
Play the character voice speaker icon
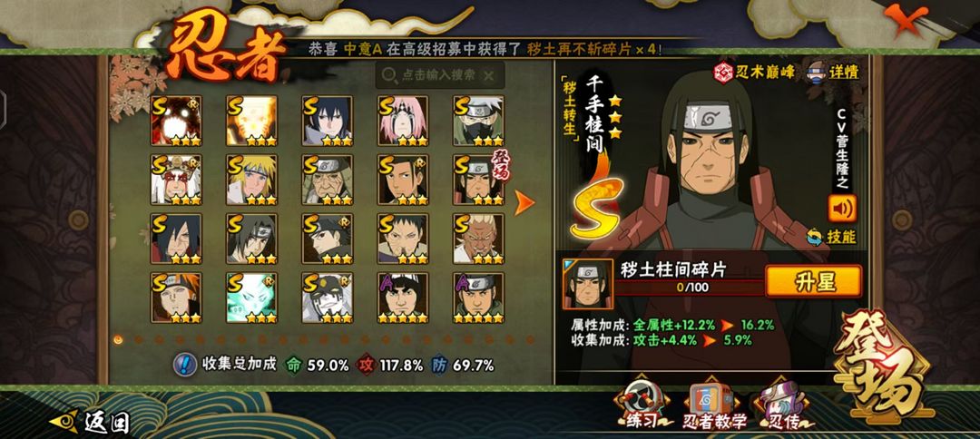842,209
